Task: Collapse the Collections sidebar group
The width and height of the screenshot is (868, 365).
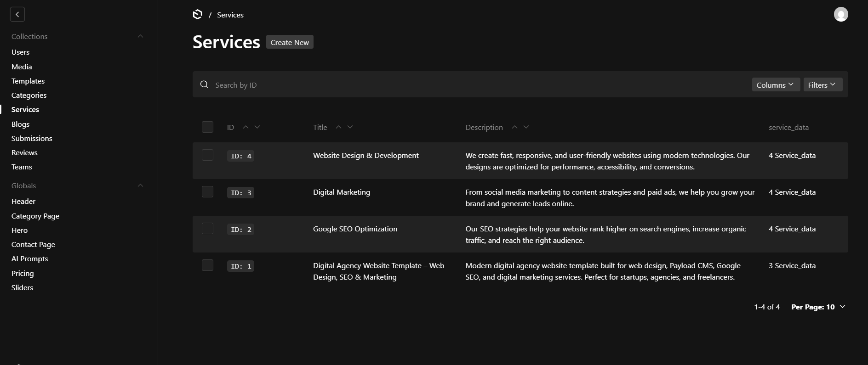Action: click(140, 36)
